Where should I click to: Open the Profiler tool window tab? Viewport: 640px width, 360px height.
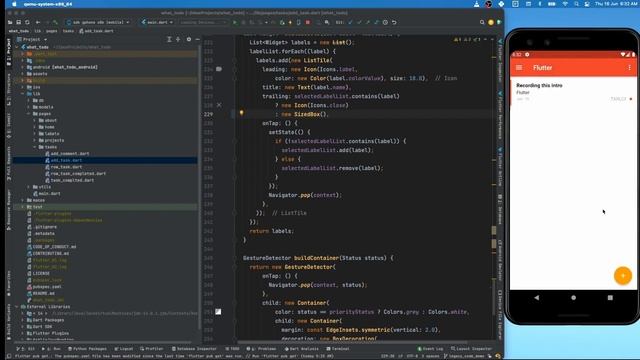tap(151, 349)
